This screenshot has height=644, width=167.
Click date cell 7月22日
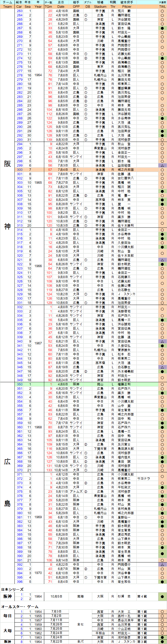(57, 642)
